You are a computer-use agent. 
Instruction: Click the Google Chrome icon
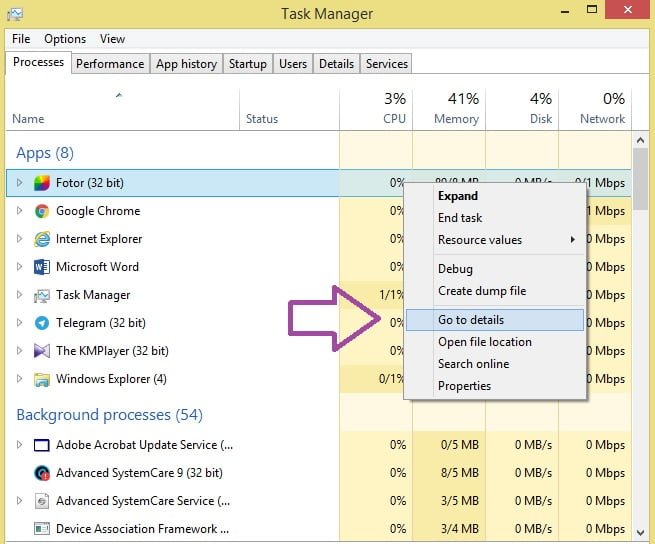click(x=42, y=211)
